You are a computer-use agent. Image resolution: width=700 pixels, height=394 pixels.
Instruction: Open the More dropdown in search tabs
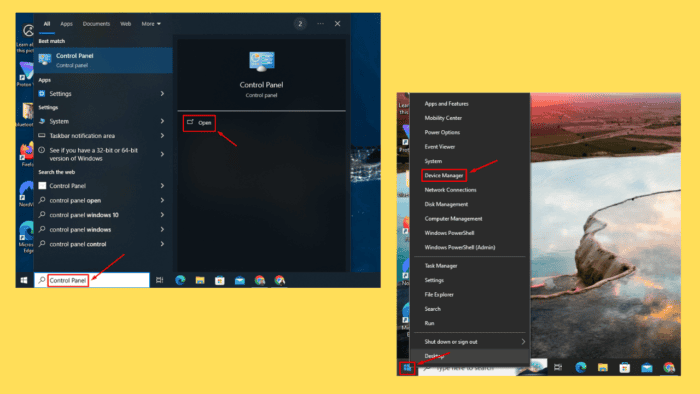[x=151, y=24]
